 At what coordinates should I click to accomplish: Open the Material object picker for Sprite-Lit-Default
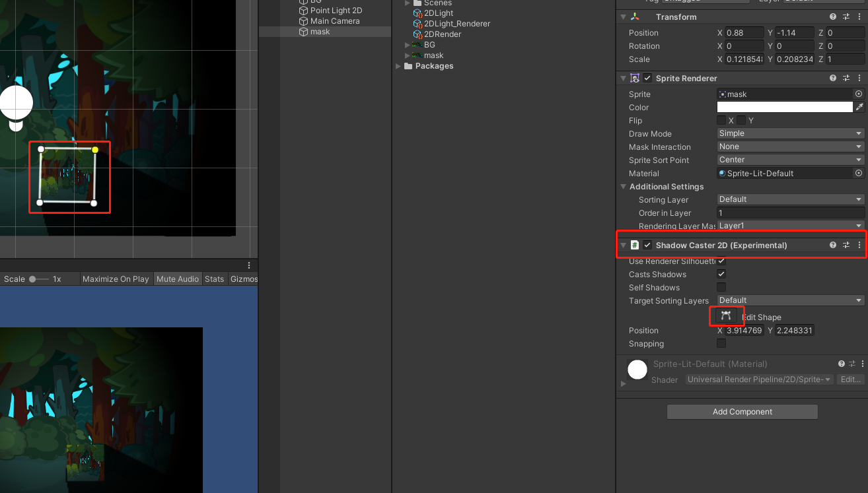tap(858, 173)
